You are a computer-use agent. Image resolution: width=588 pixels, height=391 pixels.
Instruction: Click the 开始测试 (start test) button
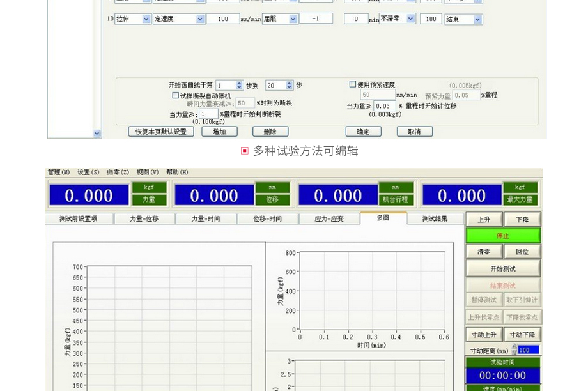[503, 268]
